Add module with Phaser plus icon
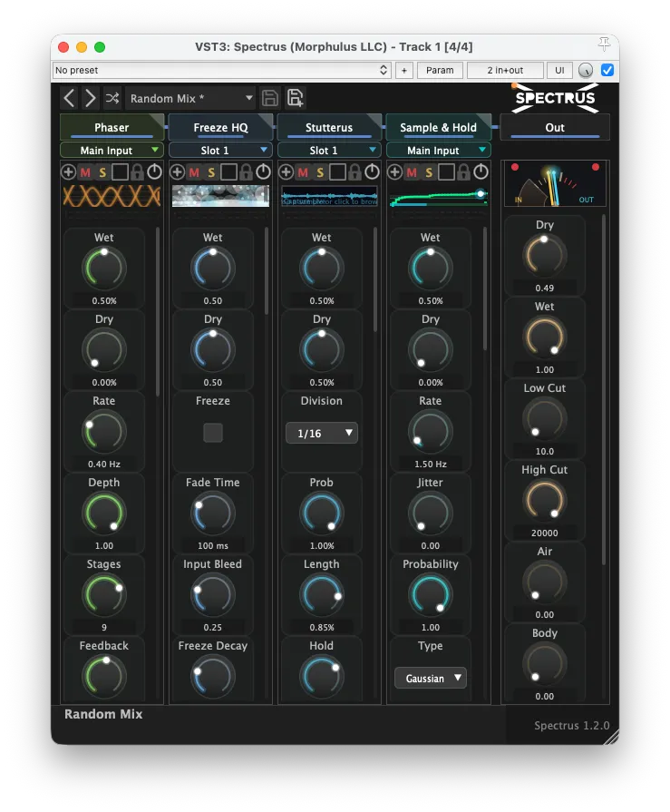The image size is (670, 812). [x=68, y=172]
